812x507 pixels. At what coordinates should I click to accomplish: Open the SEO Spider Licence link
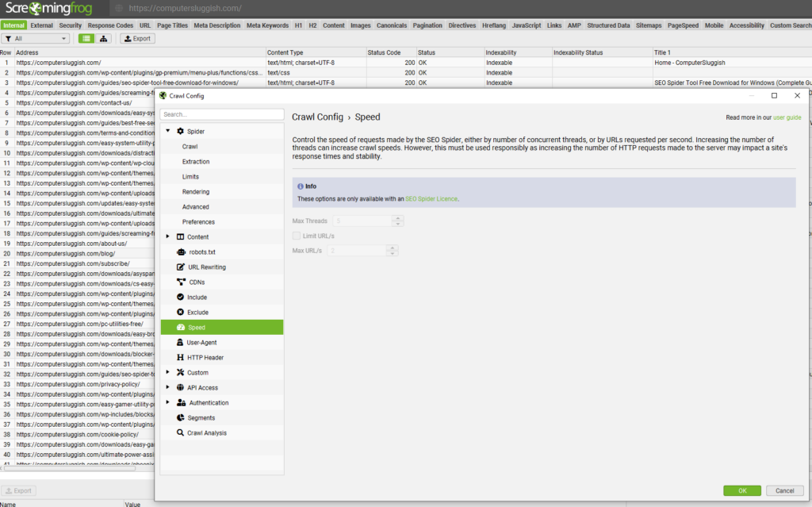431,199
